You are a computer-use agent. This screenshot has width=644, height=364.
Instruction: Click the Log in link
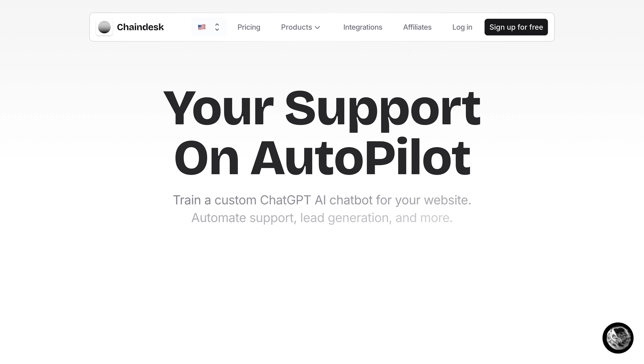click(x=462, y=27)
